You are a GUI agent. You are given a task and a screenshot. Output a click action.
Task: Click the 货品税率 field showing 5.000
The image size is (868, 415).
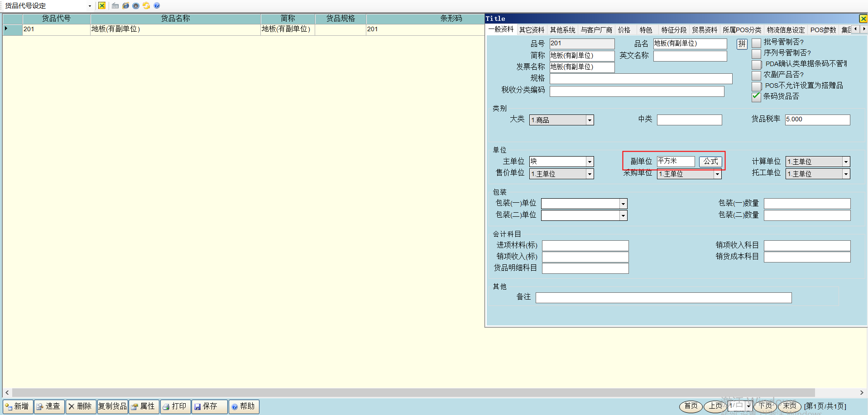pyautogui.click(x=818, y=119)
